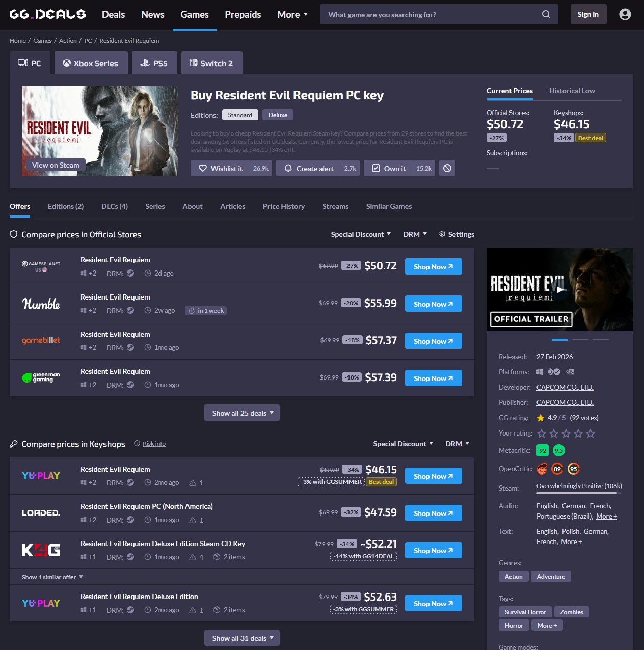Image resolution: width=644 pixels, height=650 pixels.
Task: Switch to the PS5 platform tab
Action: (x=154, y=63)
